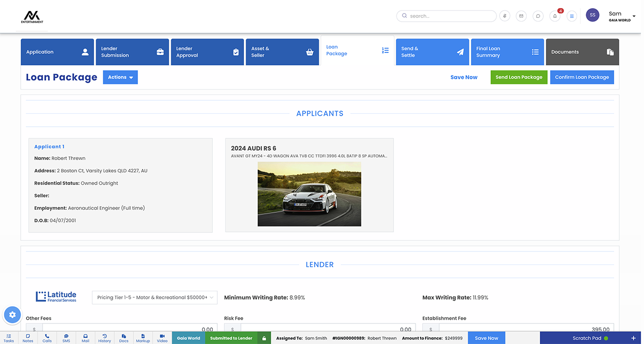Open the Pricing Tier 1-5 dropdown
644x344 pixels.
pos(154,297)
